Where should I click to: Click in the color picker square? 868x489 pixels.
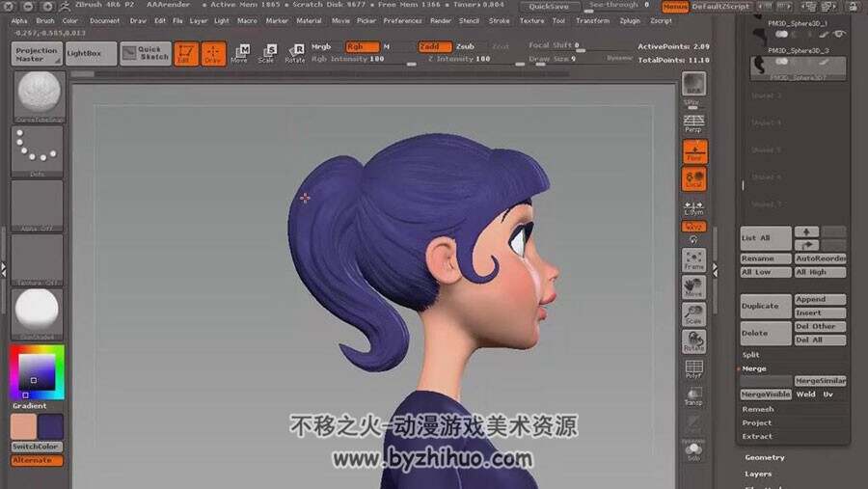(x=37, y=372)
